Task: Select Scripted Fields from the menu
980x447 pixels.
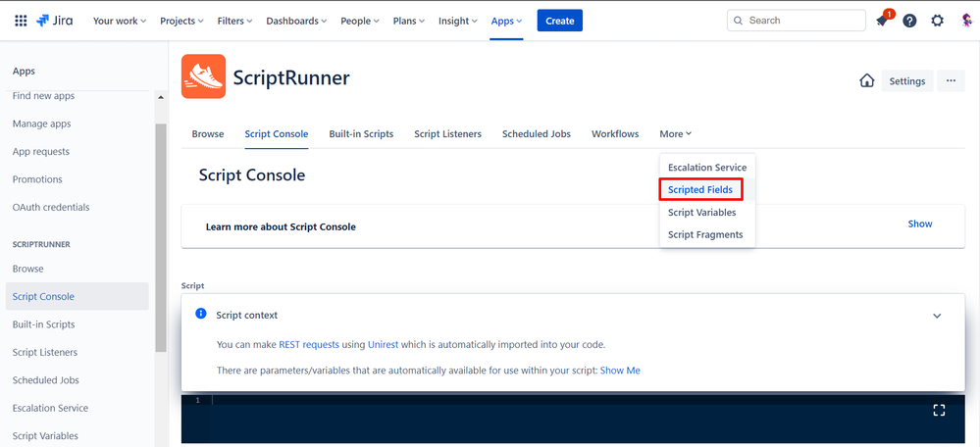Action: pyautogui.click(x=700, y=190)
